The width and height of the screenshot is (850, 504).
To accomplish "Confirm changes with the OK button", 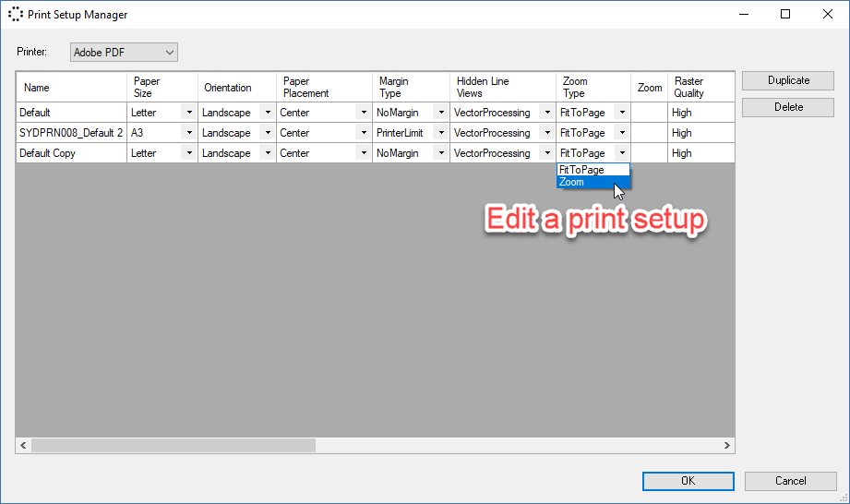I will pyautogui.click(x=688, y=481).
